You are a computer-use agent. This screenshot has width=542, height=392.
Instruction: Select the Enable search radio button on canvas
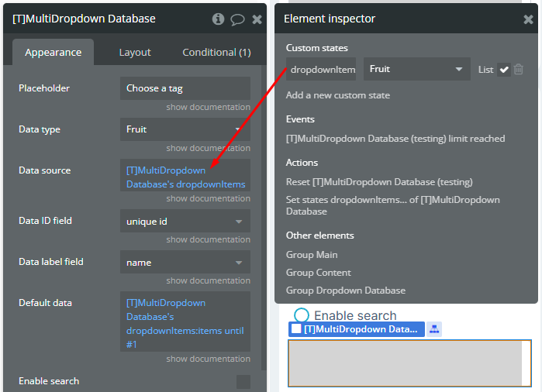pyautogui.click(x=302, y=315)
